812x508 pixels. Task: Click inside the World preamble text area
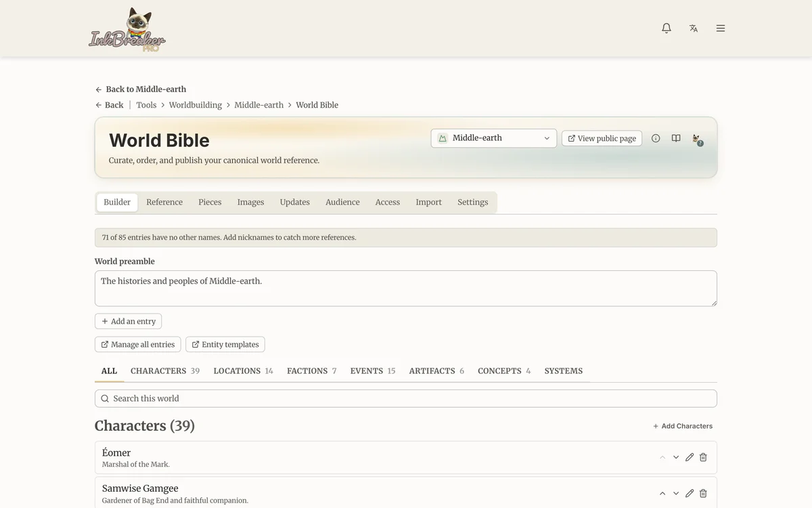click(x=406, y=289)
